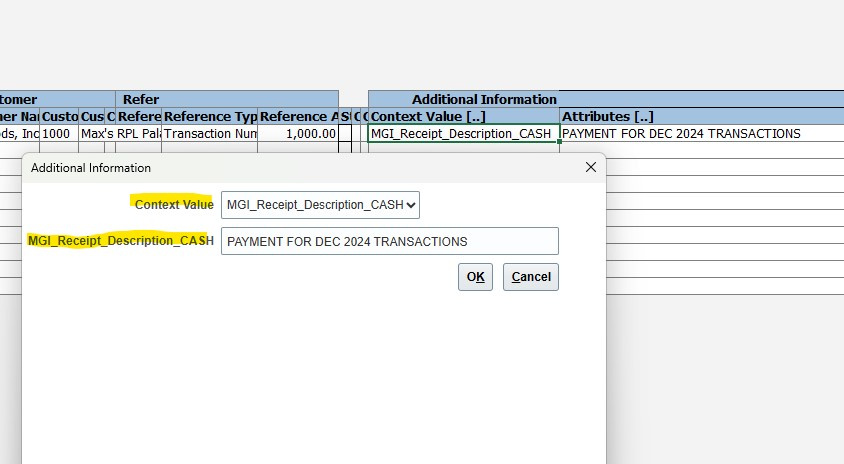The image size is (844, 464).
Task: Dismiss dialog with Cancel button
Action: click(531, 277)
